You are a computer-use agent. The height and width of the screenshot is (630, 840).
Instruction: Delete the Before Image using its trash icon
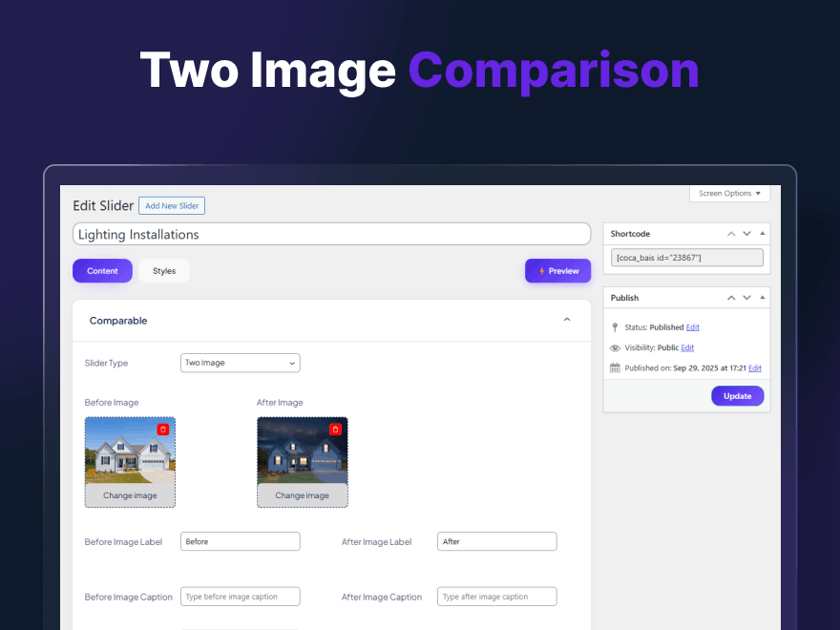[x=162, y=429]
